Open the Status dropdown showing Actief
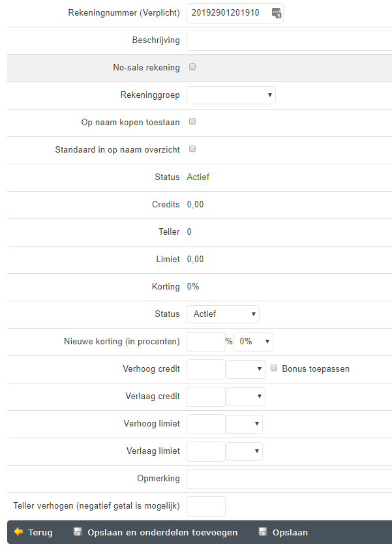Image resolution: width=392 pixels, height=553 pixels. point(222,314)
